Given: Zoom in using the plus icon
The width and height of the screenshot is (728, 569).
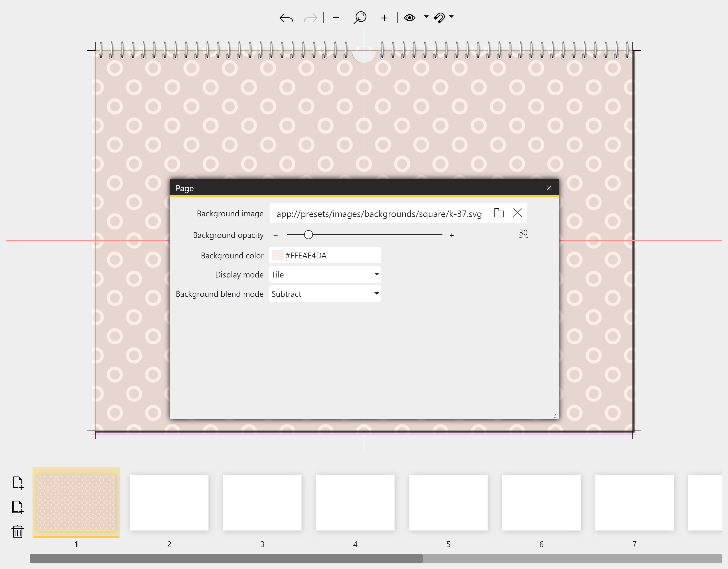Looking at the screenshot, I should (384, 17).
